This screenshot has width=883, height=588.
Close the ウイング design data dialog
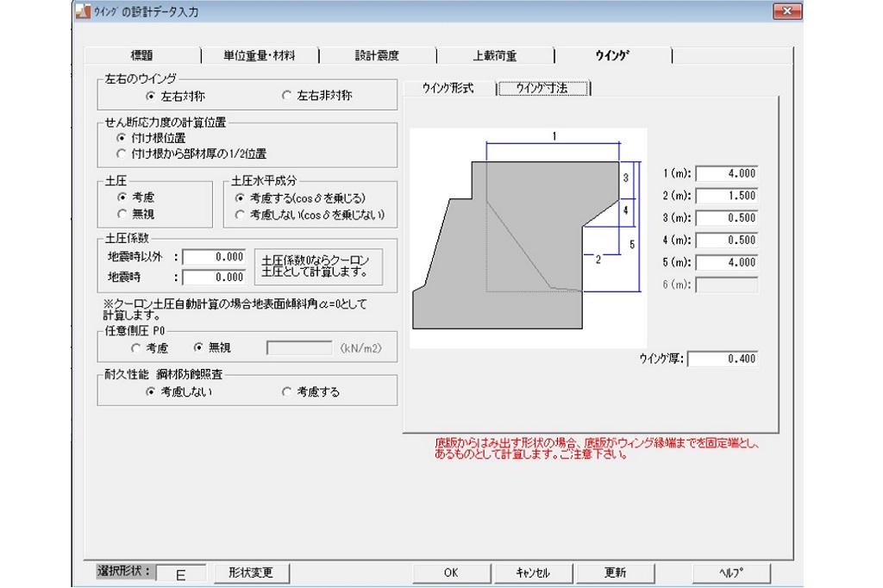(x=787, y=11)
